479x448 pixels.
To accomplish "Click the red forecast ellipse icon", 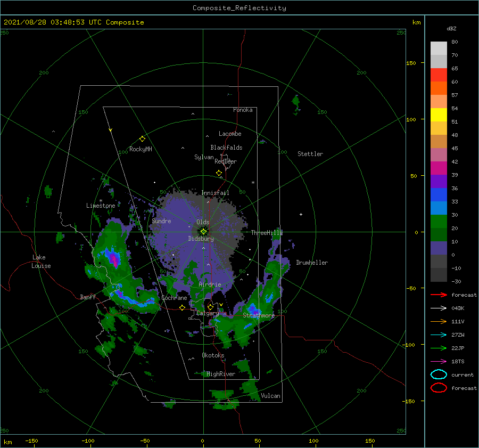I will click(x=439, y=388).
